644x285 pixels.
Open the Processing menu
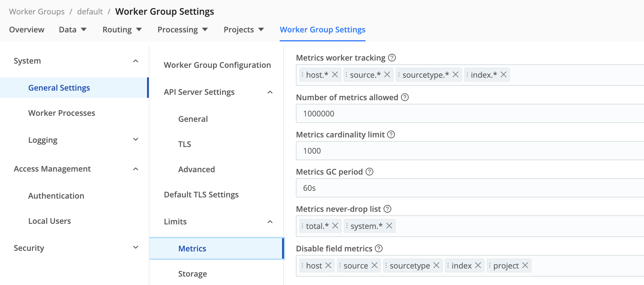183,29
